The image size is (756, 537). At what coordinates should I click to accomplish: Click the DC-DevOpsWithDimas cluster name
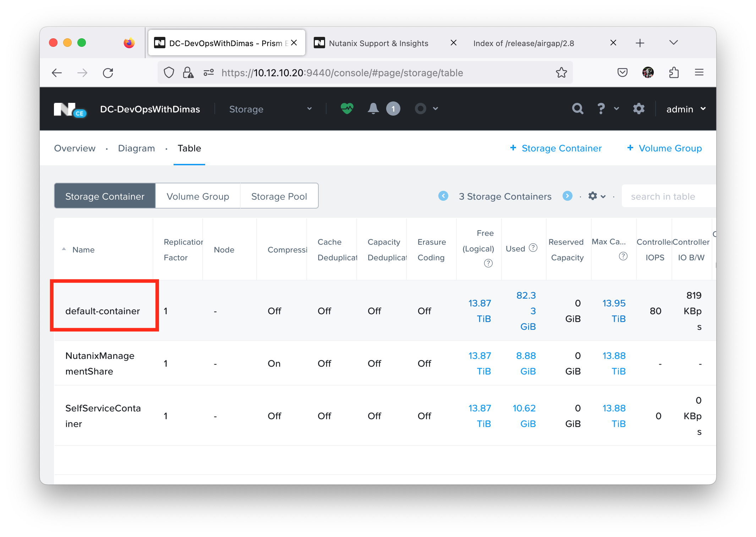(x=150, y=109)
